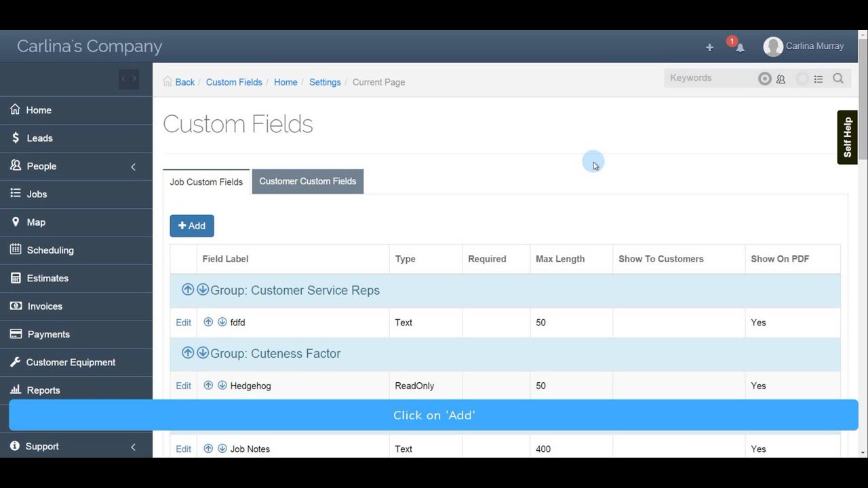Collapse the sidebar with the arrows toggle
The height and width of the screenshot is (488, 868).
[129, 79]
